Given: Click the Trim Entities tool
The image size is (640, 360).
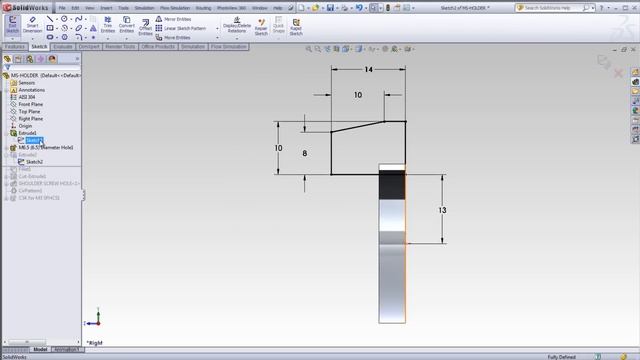Looking at the screenshot, I should [108, 24].
